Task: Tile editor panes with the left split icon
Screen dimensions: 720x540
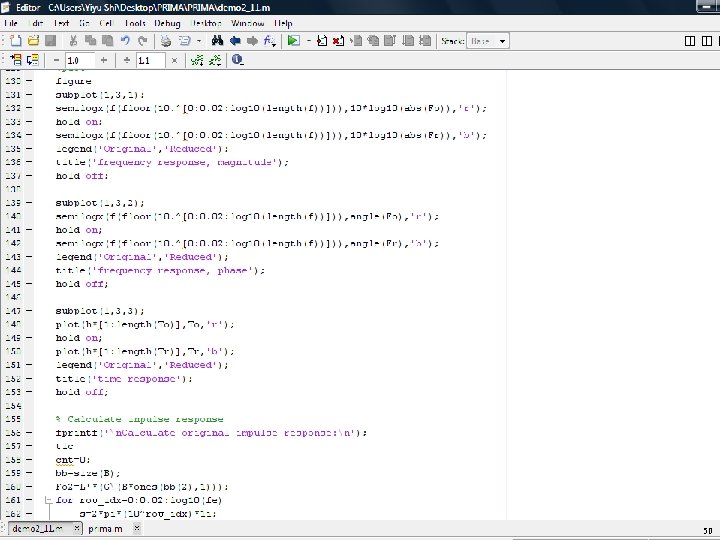Action: 690,41
